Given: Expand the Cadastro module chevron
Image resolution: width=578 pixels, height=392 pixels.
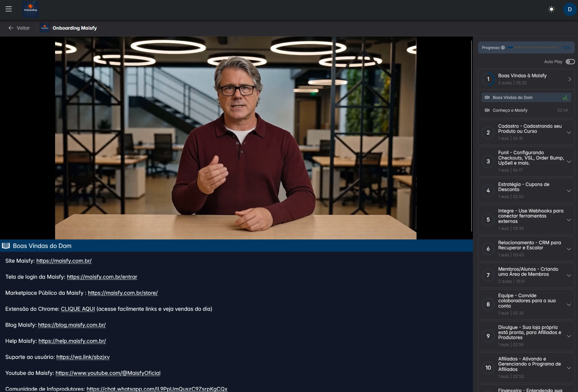Looking at the screenshot, I should (x=569, y=132).
